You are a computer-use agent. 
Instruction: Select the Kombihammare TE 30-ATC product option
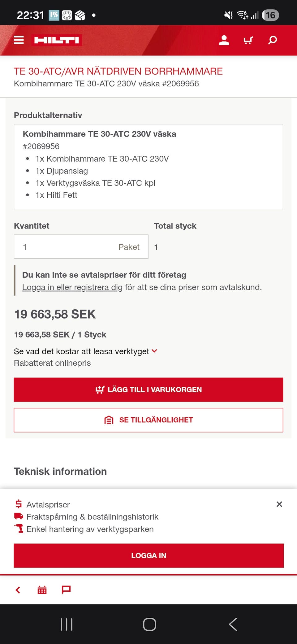(148, 166)
